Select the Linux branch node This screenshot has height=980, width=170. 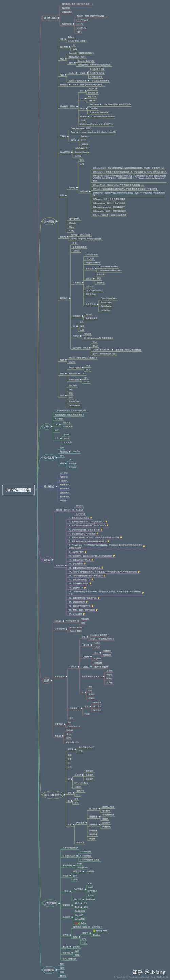coord(47,560)
